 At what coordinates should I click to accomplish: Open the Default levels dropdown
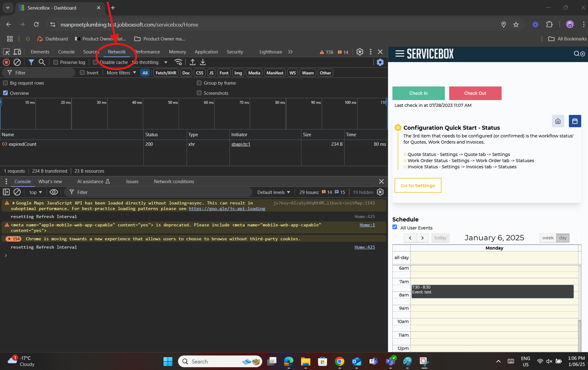pos(274,192)
